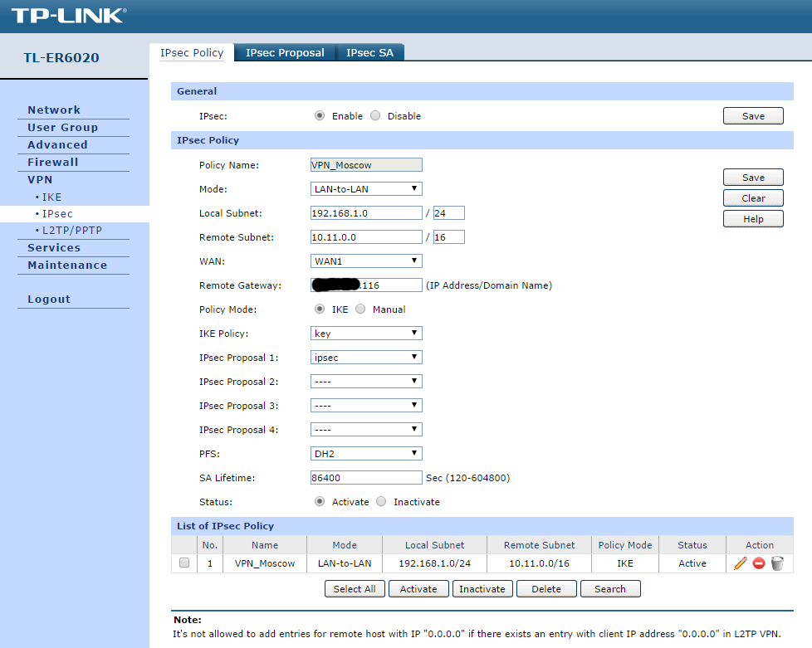
Task: Click the Select All button
Action: tap(355, 589)
